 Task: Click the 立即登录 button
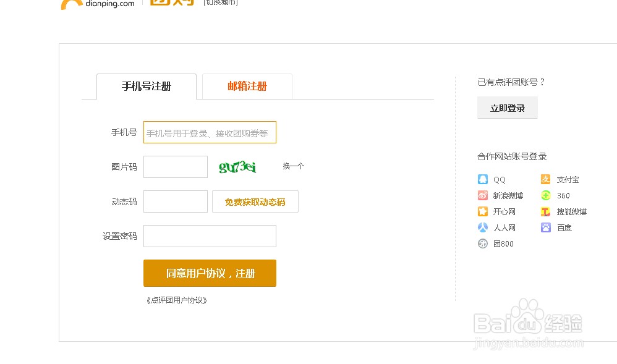point(507,108)
